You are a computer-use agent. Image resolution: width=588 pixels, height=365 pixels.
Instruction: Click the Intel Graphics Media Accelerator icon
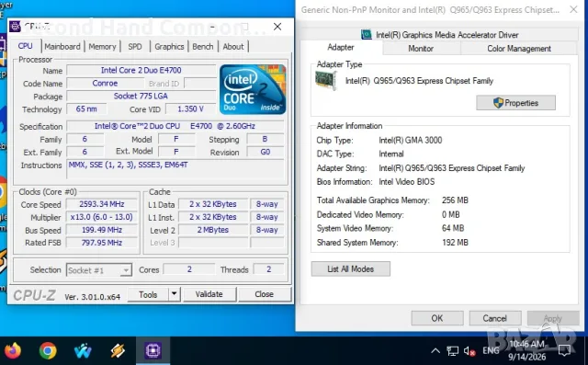pyautogui.click(x=367, y=35)
